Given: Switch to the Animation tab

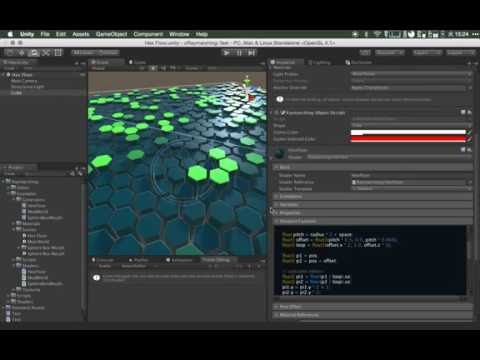Looking at the screenshot, I should point(179,260).
